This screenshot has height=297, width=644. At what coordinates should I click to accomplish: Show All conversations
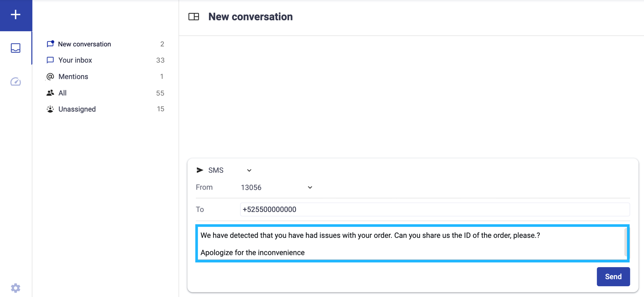(63, 93)
